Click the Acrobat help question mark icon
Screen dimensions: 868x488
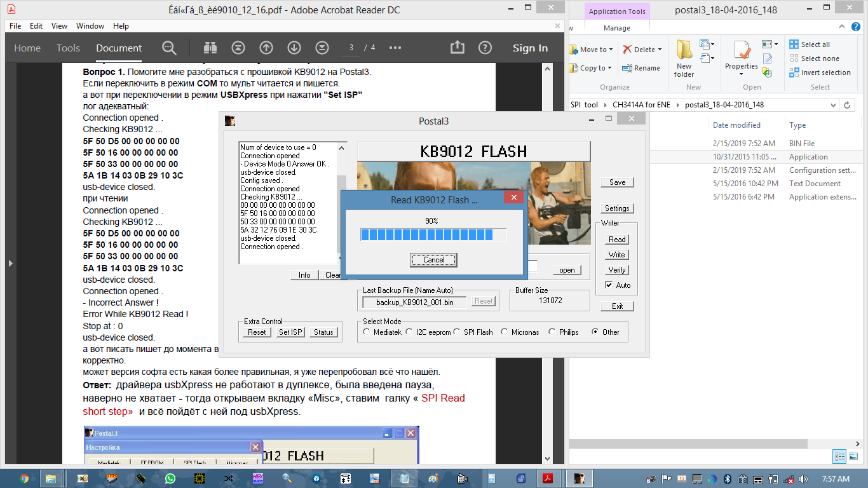(485, 48)
